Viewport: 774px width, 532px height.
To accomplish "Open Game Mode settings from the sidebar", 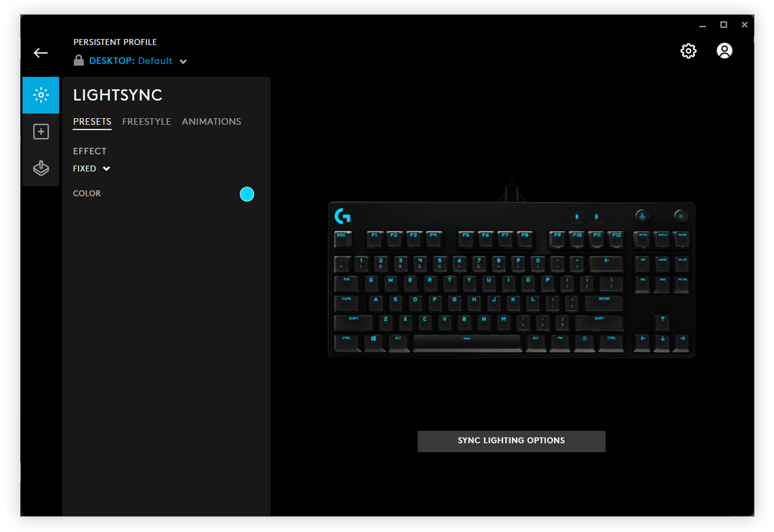I will tap(41, 168).
